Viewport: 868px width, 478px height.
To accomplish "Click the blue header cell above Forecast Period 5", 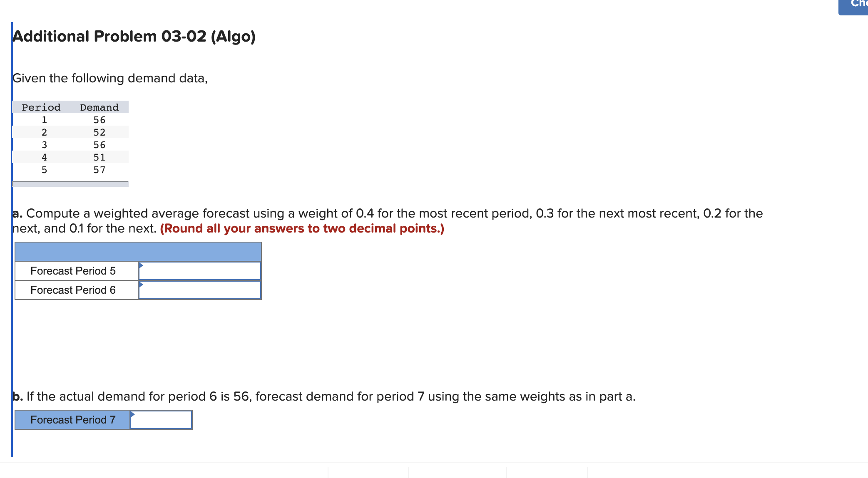I will pyautogui.click(x=137, y=251).
